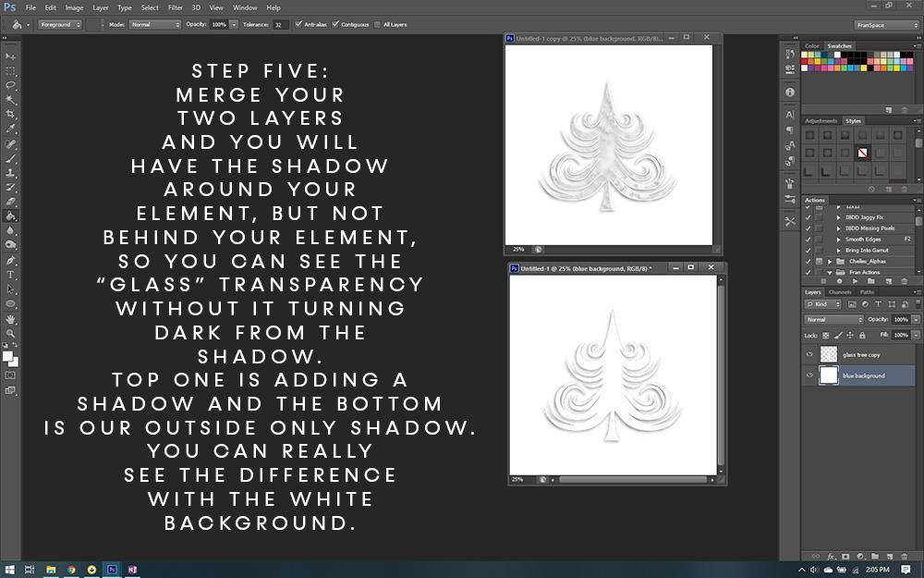
Task: Open the Filter menu
Action: tap(175, 7)
